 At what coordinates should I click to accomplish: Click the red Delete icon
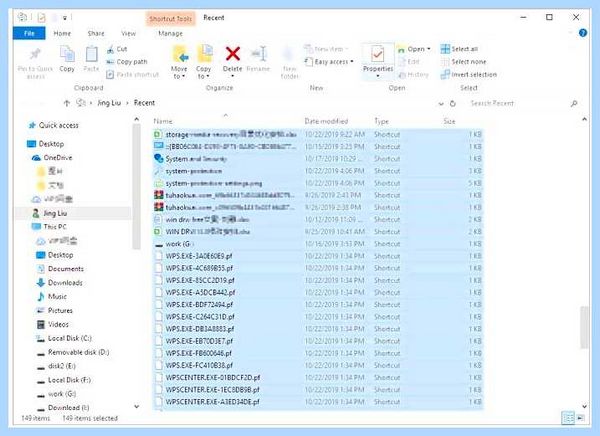pyautogui.click(x=233, y=54)
